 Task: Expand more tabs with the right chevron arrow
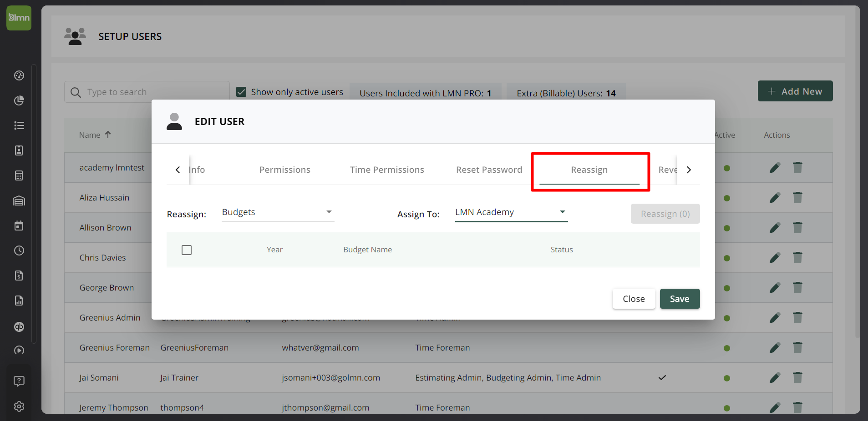click(x=689, y=169)
